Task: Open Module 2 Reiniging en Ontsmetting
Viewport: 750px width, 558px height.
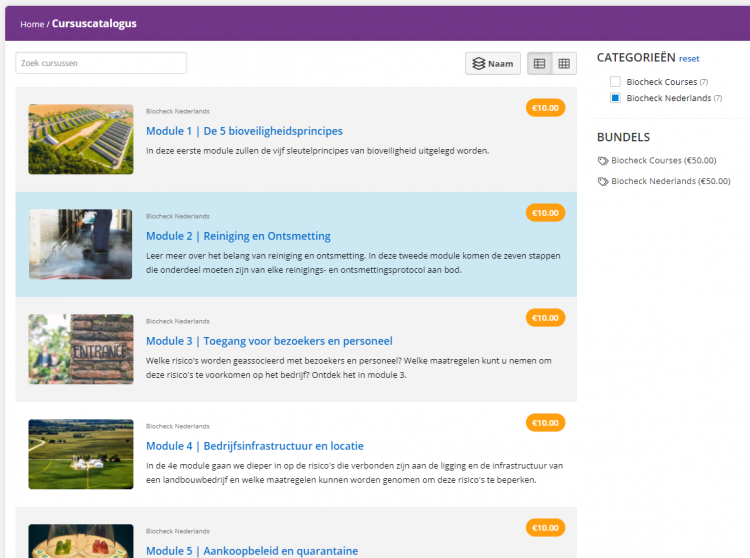Action: 238,236
